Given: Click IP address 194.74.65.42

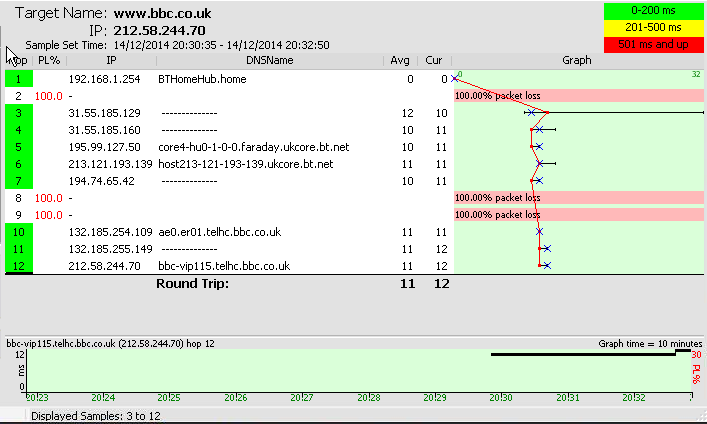Looking at the screenshot, I should tap(101, 181).
